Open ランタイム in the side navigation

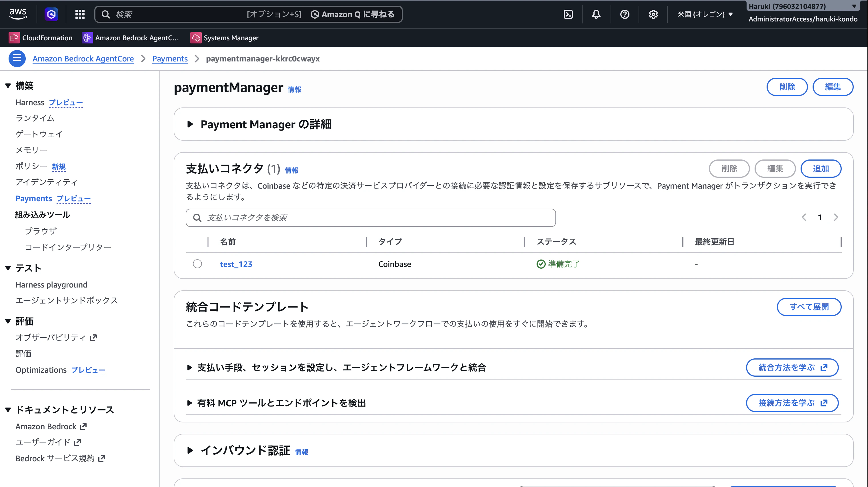(x=35, y=118)
